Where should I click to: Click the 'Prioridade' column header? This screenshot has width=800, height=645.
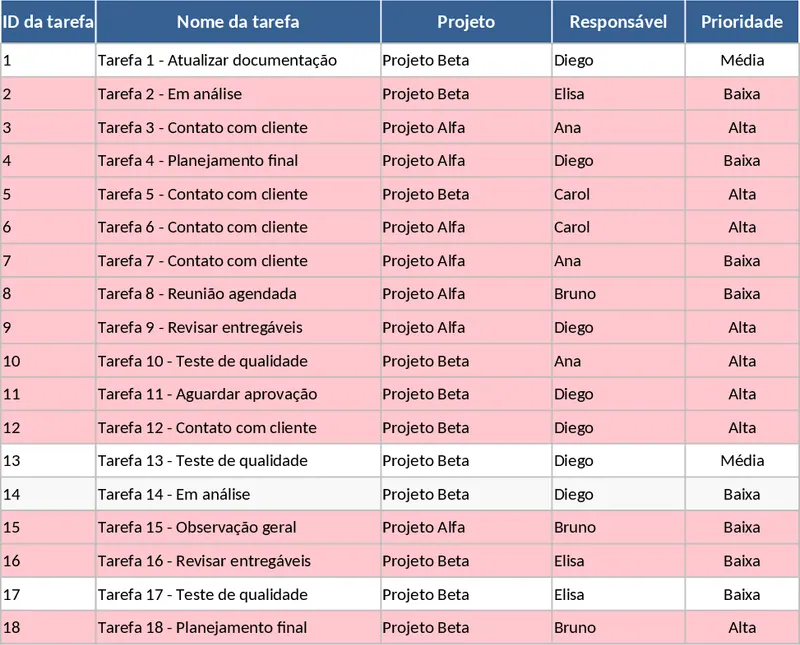click(x=742, y=22)
